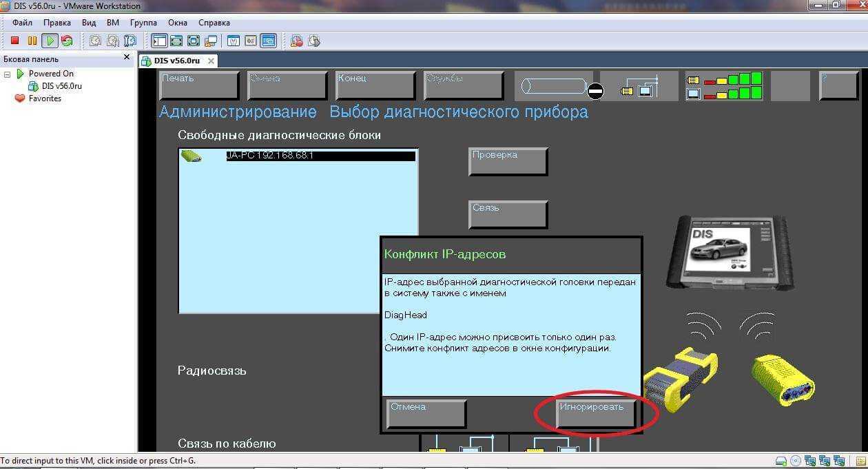Open Favorites in the sidebar

tap(44, 98)
